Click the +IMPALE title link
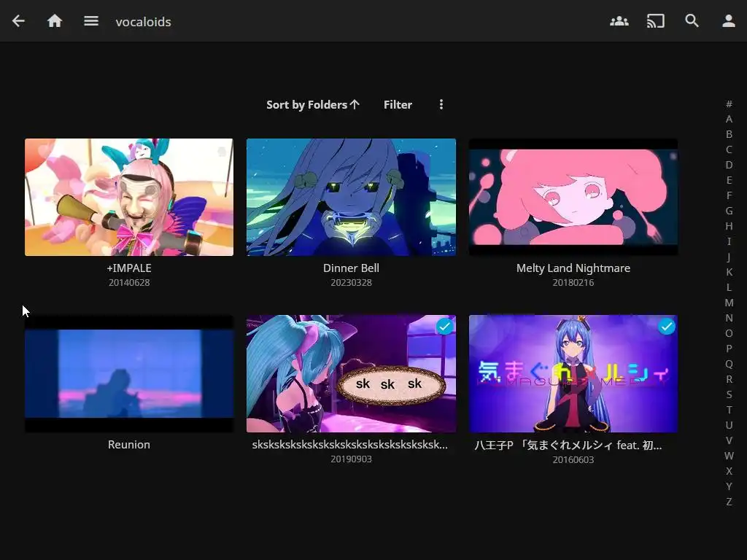Image resolution: width=747 pixels, height=560 pixels. [129, 268]
